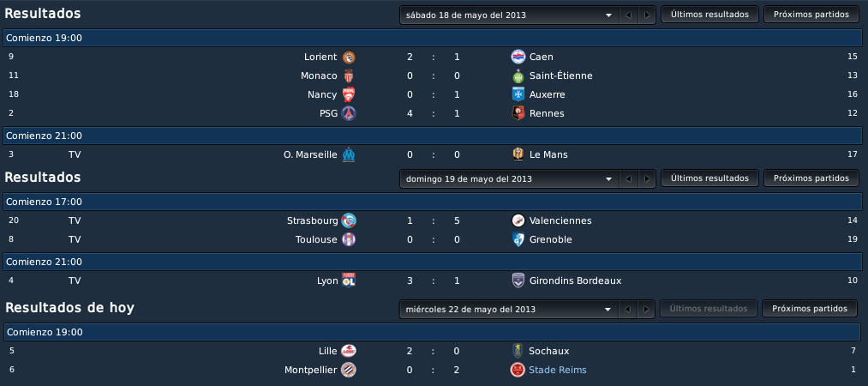Click the PSG club crest icon

point(349,113)
